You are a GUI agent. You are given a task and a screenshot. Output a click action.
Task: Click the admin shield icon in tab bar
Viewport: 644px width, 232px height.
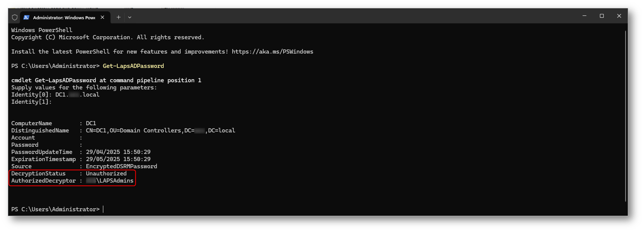point(15,17)
